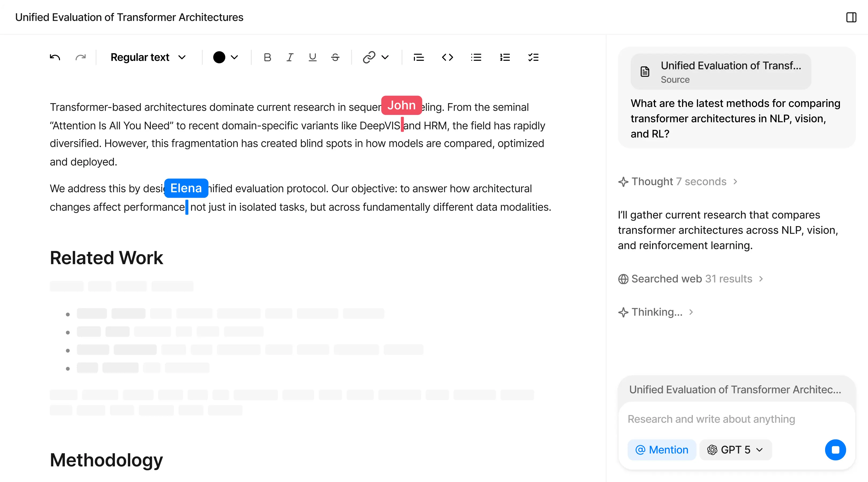This screenshot has width=868, height=482.
Task: Click the redo arrow icon
Action: 81,57
